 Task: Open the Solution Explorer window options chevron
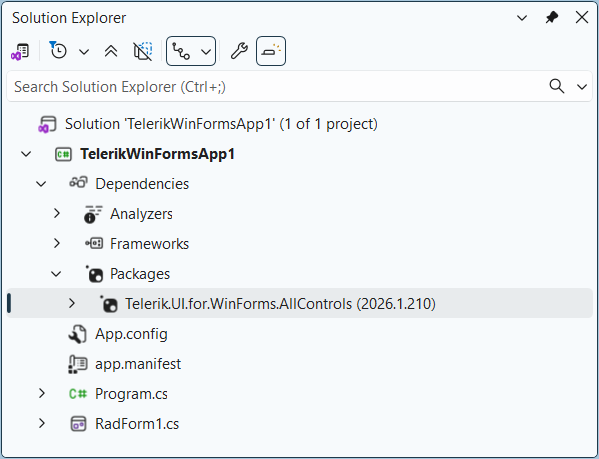tap(522, 18)
